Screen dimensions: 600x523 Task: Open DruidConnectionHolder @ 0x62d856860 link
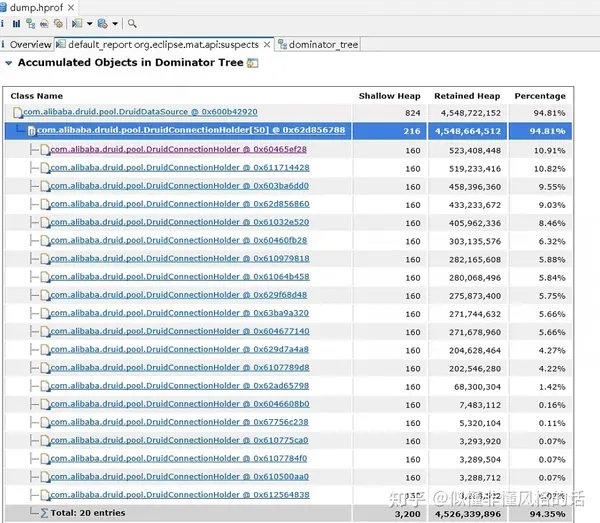tap(180, 204)
